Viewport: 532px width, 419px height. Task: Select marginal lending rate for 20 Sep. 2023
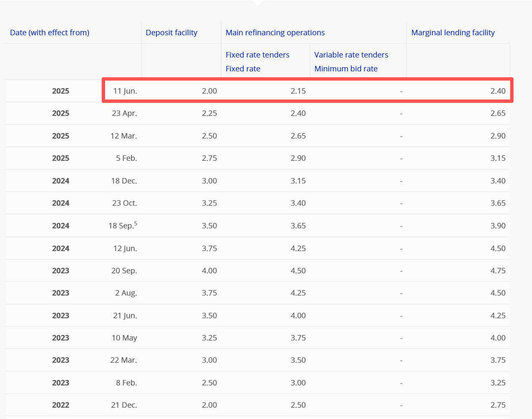498,271
